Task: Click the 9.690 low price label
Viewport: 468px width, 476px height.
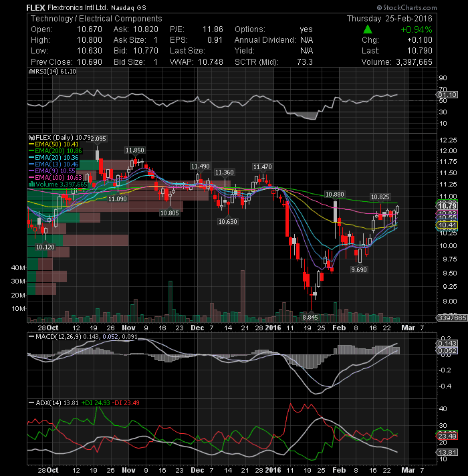Action: click(359, 269)
